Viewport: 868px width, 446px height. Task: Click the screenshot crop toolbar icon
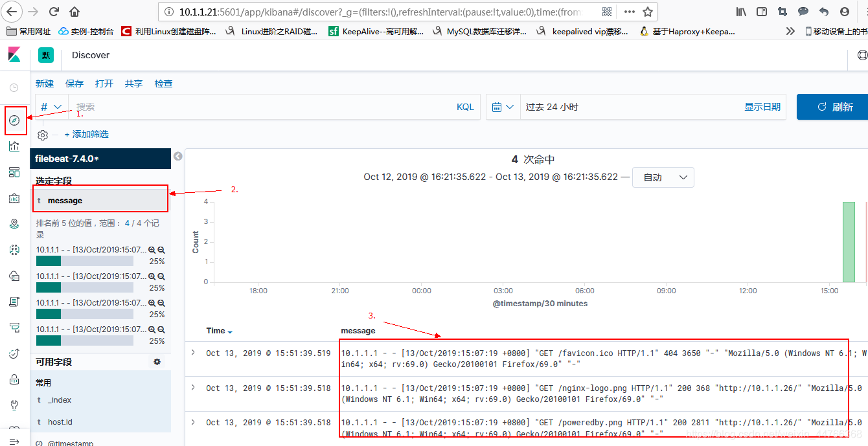(782, 12)
